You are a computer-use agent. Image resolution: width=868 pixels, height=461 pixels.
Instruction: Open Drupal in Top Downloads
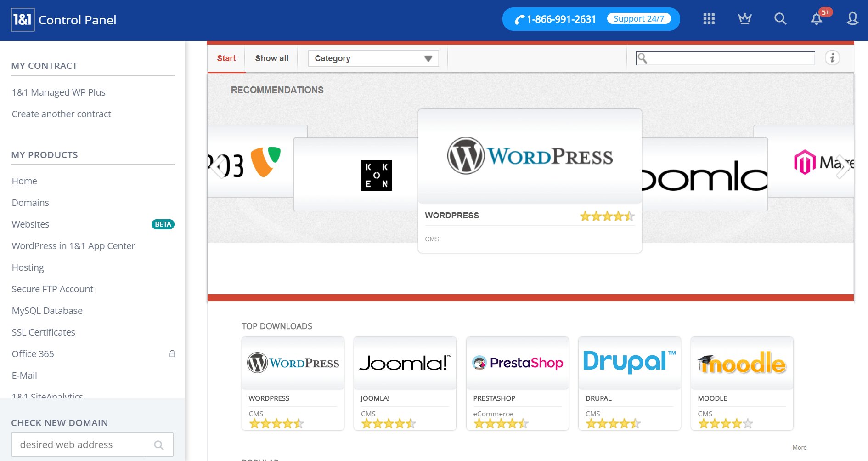coord(630,383)
